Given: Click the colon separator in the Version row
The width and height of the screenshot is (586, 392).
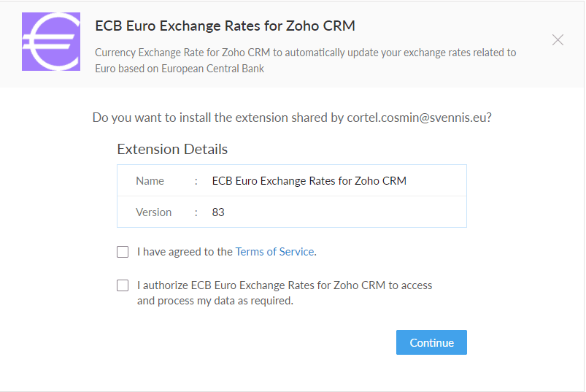Looking at the screenshot, I should tap(196, 212).
